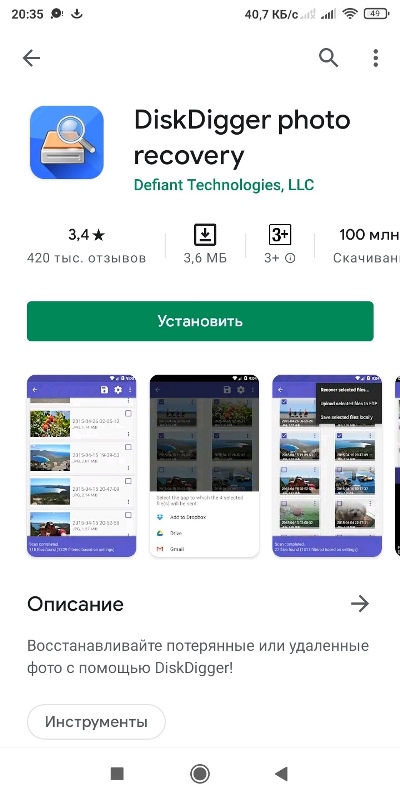This screenshot has height=800, width=400.
Task: Tap the Android back triangle button
Action: [281, 774]
